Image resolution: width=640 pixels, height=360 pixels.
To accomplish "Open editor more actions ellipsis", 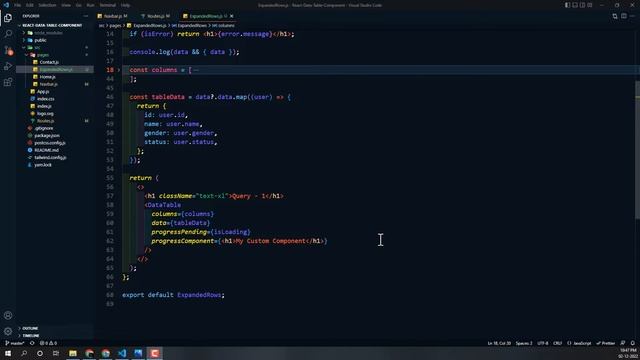I will point(632,16).
